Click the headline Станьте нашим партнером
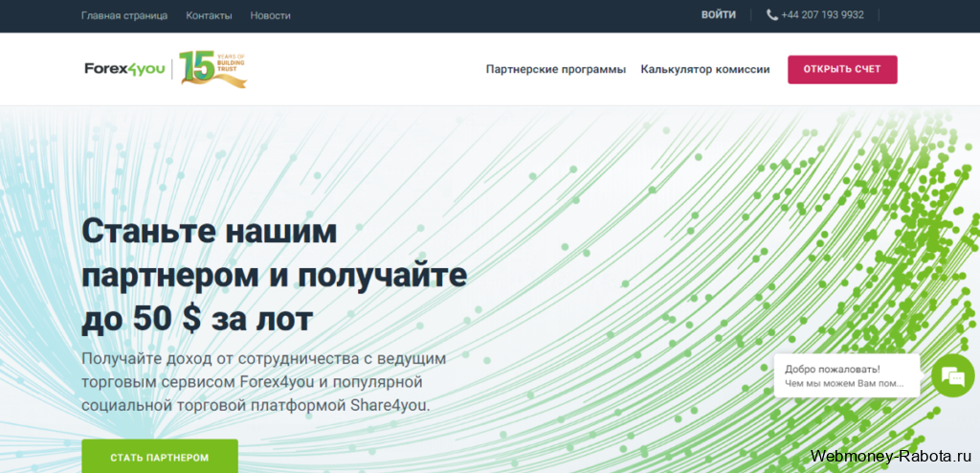 click(274, 276)
